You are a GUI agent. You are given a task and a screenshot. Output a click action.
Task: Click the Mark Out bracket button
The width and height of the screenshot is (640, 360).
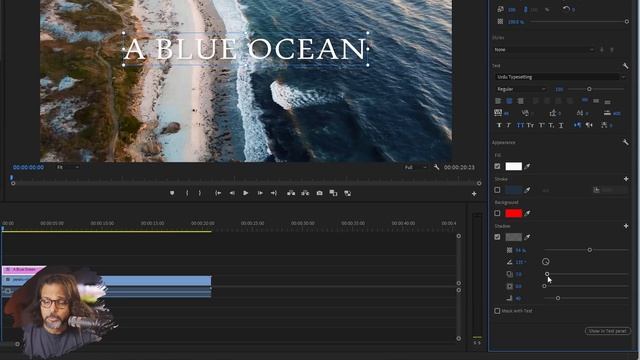coord(200,193)
